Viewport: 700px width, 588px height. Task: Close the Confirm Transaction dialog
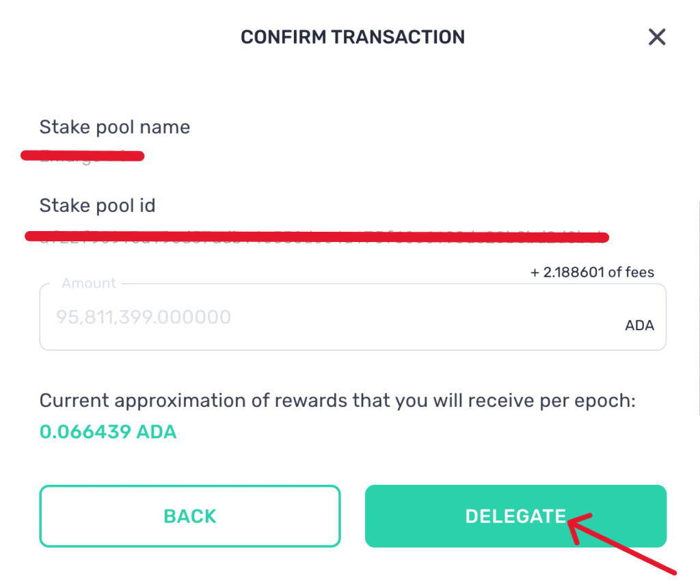657,37
